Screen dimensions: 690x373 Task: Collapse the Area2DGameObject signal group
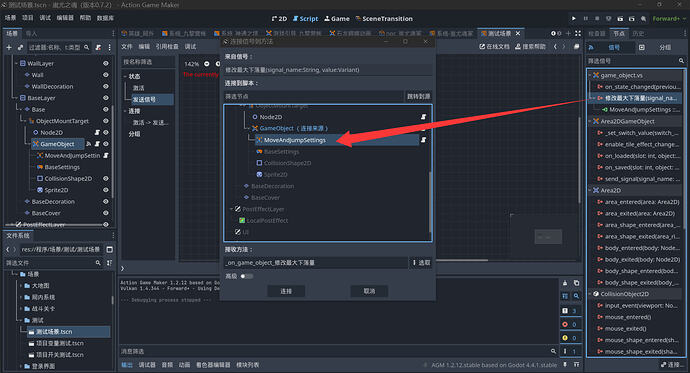pyautogui.click(x=590, y=121)
